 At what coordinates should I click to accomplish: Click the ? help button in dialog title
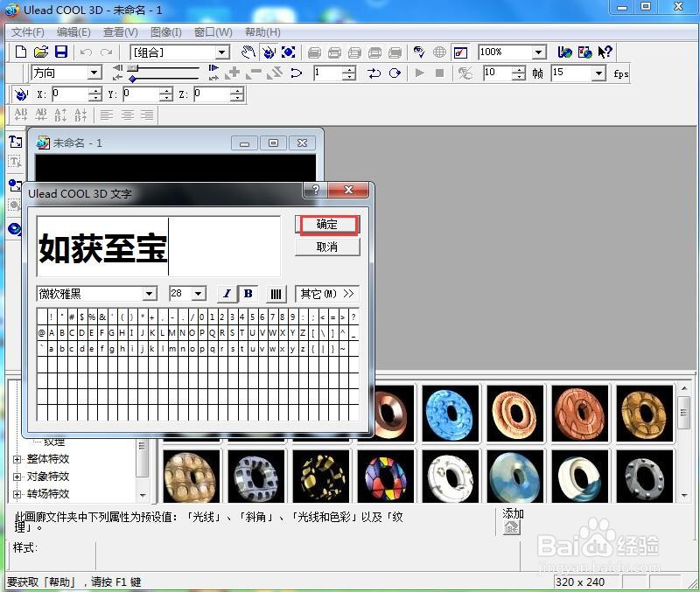pos(316,190)
